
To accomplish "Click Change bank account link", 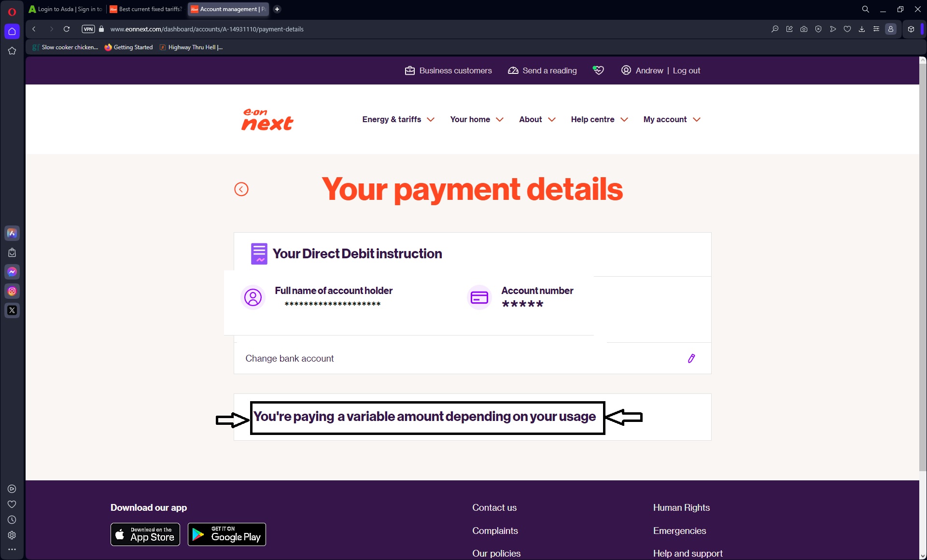I will pos(289,358).
